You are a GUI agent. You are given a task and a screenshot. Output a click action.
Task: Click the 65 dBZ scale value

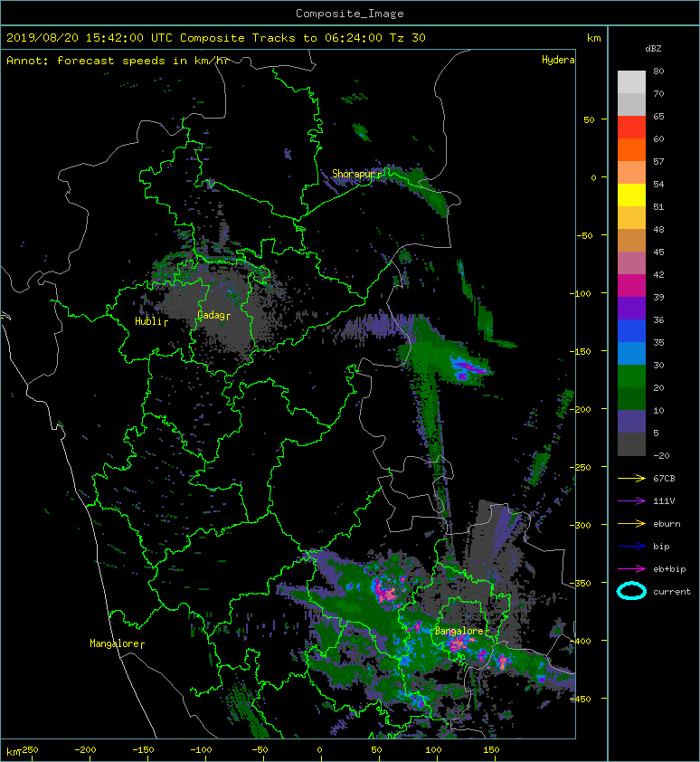tap(658, 116)
